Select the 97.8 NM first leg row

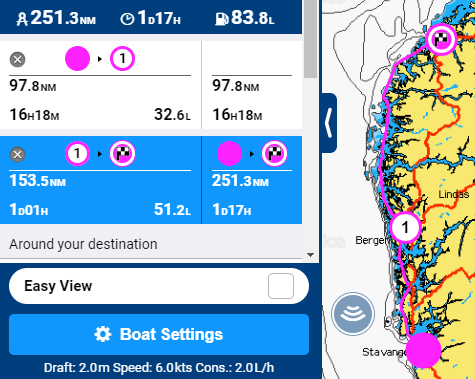tap(100, 85)
